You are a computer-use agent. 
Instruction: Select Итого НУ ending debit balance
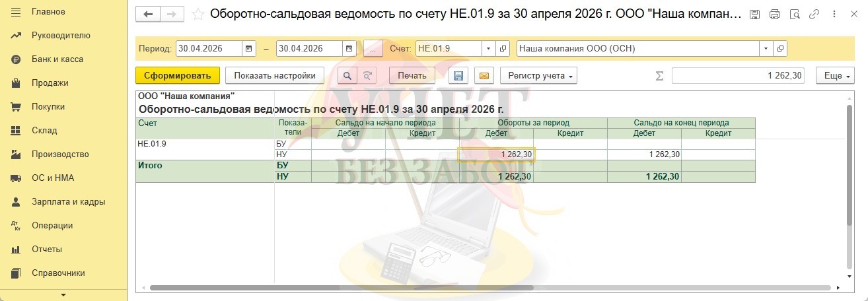644,176
